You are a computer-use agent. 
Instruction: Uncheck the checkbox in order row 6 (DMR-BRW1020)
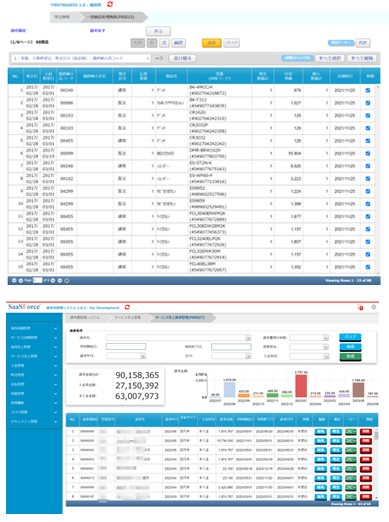[368, 153]
